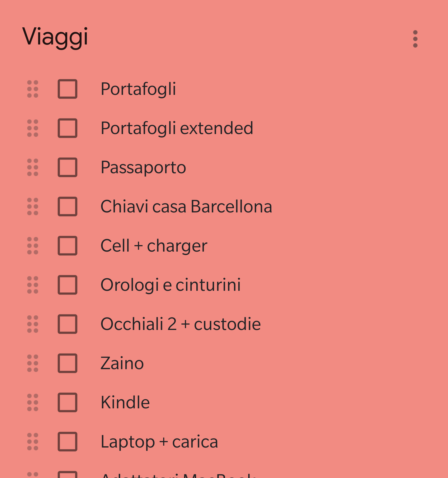This screenshot has width=448, height=478.
Task: Mark Kindle as packed
Action: [x=68, y=402]
